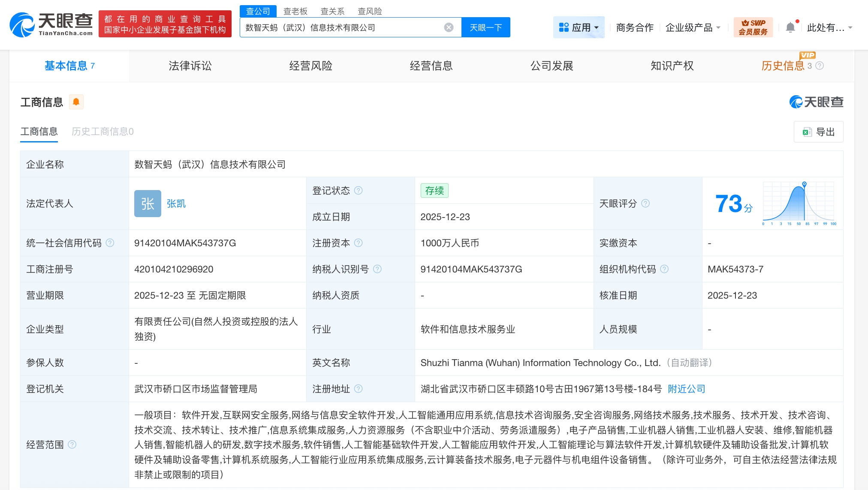Image resolution: width=868 pixels, height=490 pixels.
Task: Expand the 应用 dropdown menu
Action: [x=579, y=27]
